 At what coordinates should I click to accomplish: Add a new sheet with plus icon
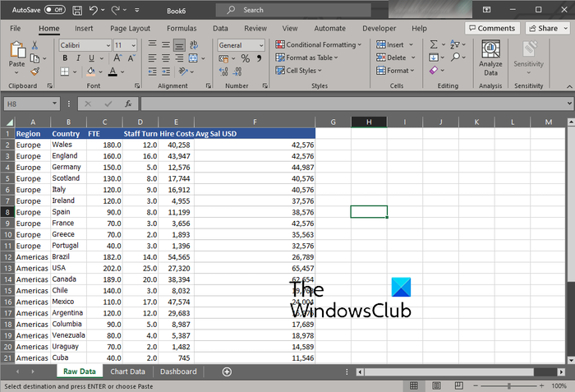pyautogui.click(x=227, y=371)
